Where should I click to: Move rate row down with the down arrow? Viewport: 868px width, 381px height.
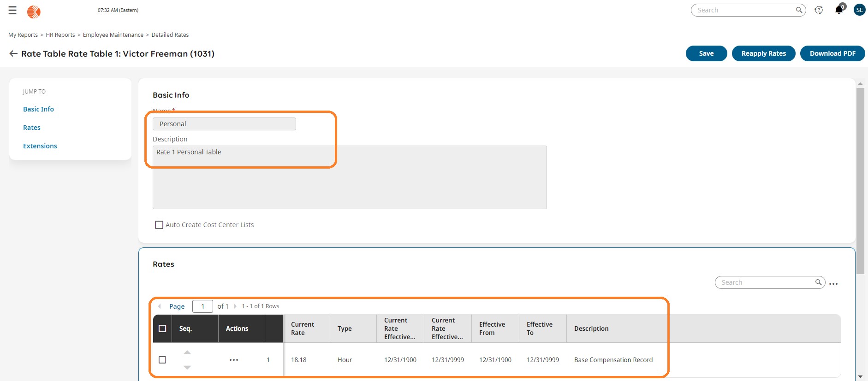point(187,367)
